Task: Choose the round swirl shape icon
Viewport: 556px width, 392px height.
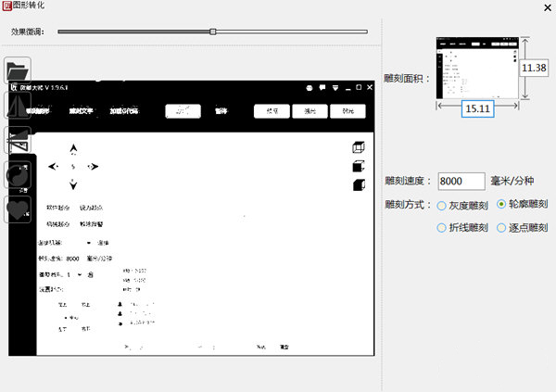Action: [x=19, y=175]
